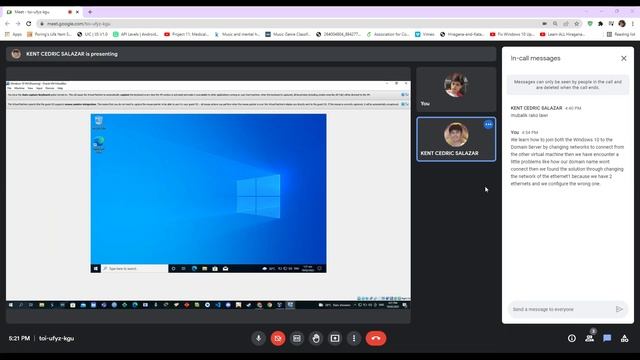
Task: Open a new browser tab
Action: click(x=90, y=12)
